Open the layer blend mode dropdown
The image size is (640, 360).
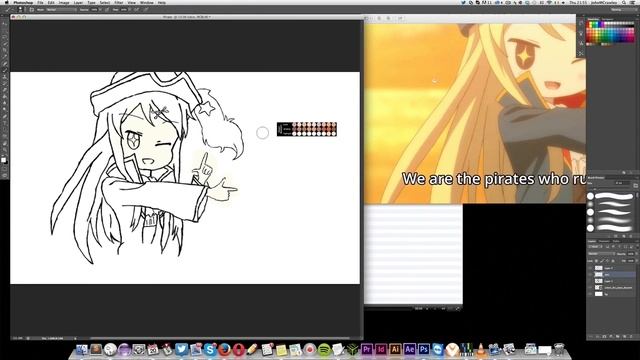(602, 253)
